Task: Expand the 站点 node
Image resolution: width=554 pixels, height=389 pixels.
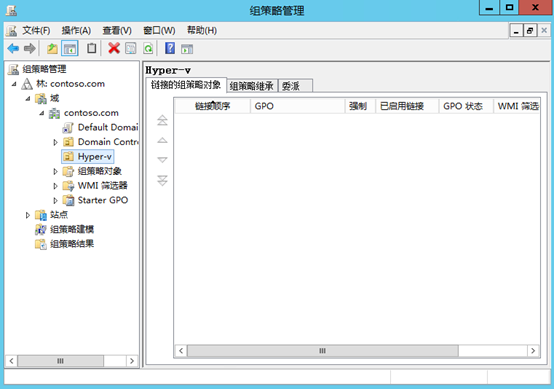Action: [x=28, y=215]
